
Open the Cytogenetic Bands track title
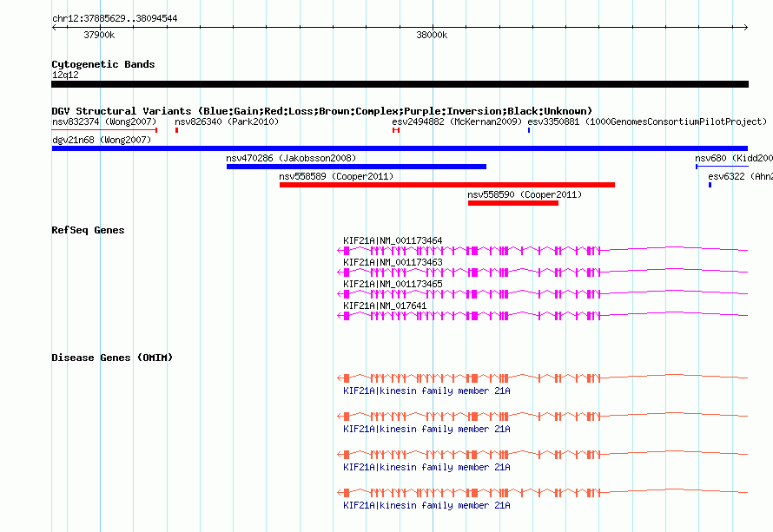[x=103, y=64]
